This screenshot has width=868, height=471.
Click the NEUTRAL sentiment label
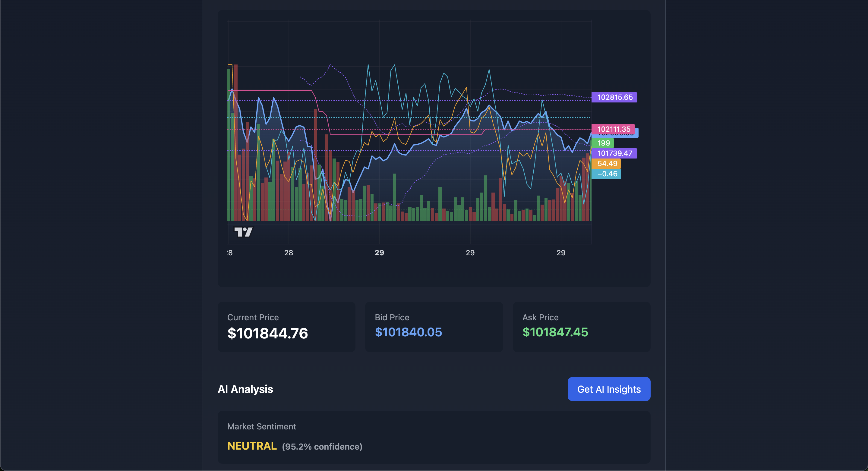(x=251, y=446)
